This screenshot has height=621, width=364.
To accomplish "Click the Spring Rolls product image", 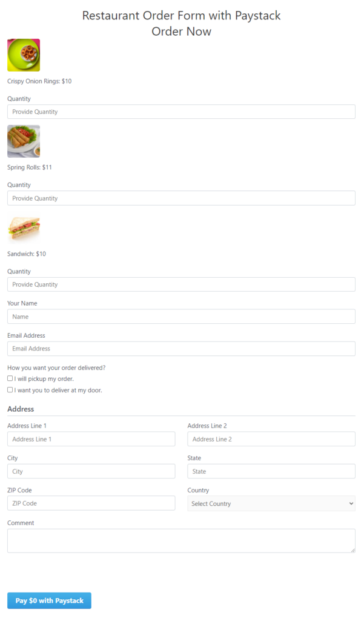I will pyautogui.click(x=24, y=141).
